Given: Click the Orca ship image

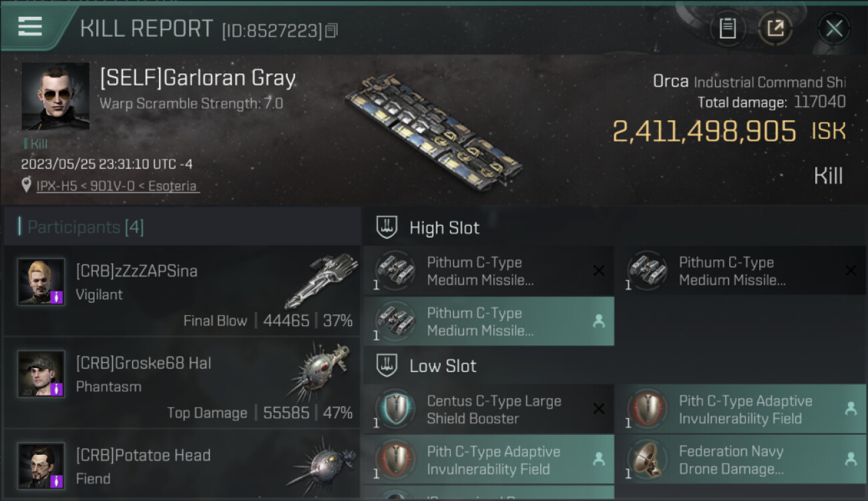Looking at the screenshot, I should coord(433,131).
